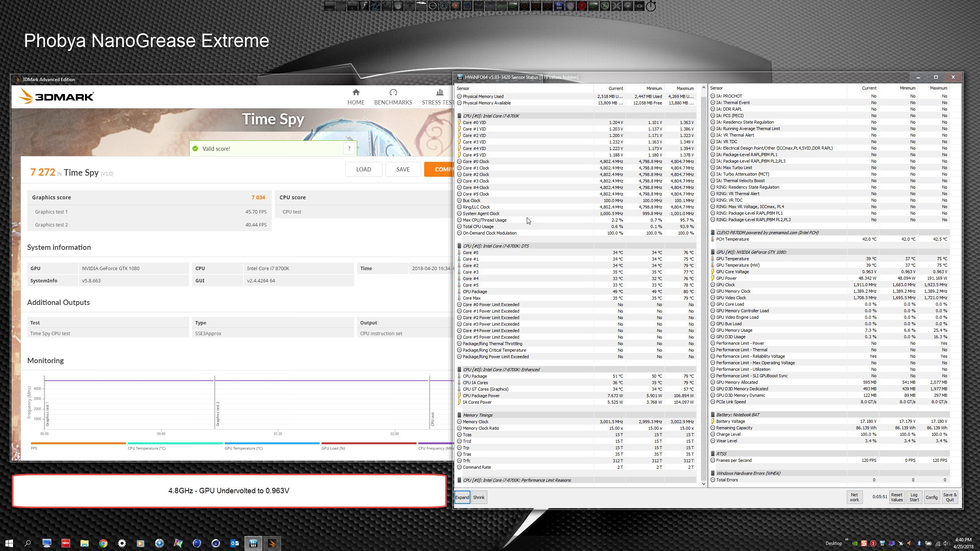
Task: Click the green Valid score checkmark icon
Action: click(195, 148)
